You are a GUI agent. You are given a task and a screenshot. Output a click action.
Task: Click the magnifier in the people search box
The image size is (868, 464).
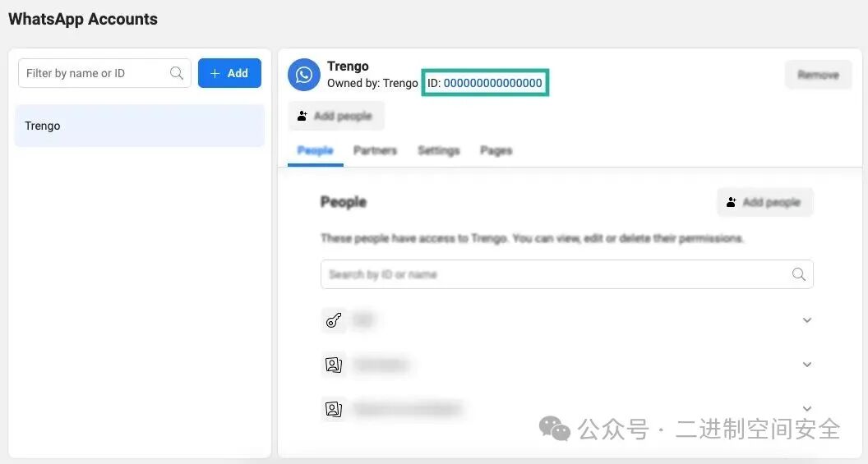tap(798, 274)
